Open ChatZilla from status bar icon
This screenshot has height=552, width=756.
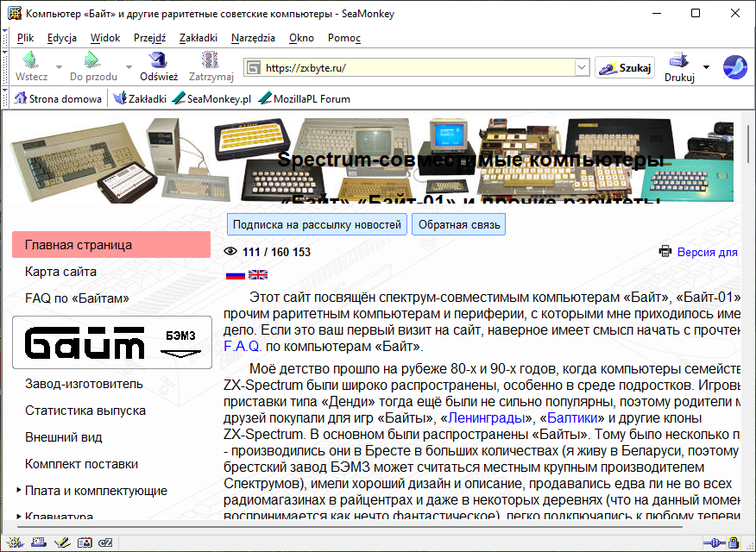[x=105, y=543]
